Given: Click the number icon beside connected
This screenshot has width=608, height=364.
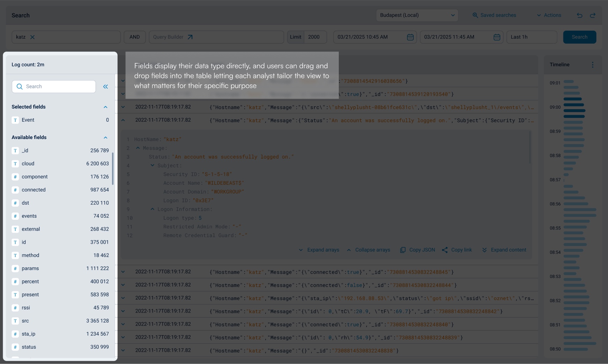Looking at the screenshot, I should tap(15, 190).
